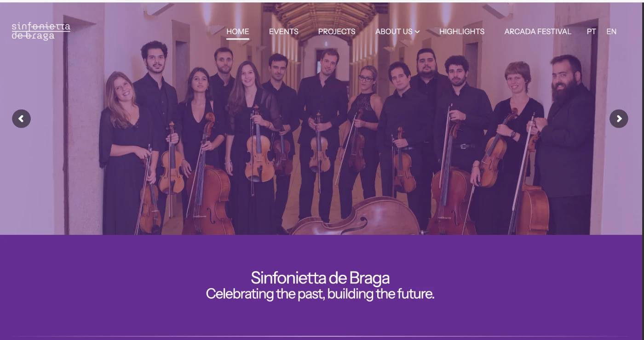Expand the About Us chevron arrow
This screenshot has height=340, width=644.
click(417, 32)
